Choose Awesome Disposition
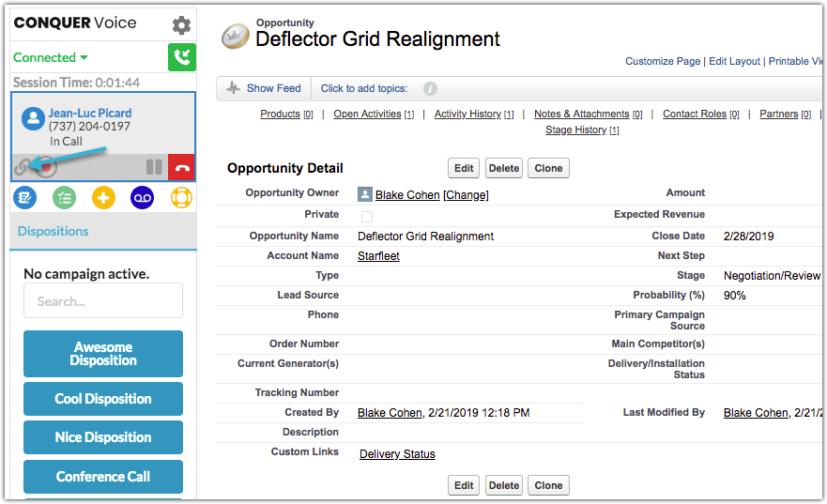 coord(103,354)
